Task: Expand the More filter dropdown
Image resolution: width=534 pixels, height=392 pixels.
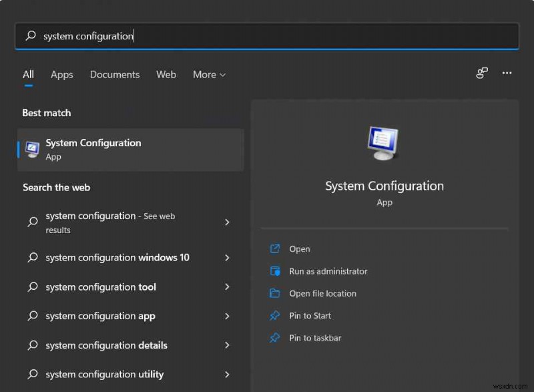Action: tap(209, 75)
